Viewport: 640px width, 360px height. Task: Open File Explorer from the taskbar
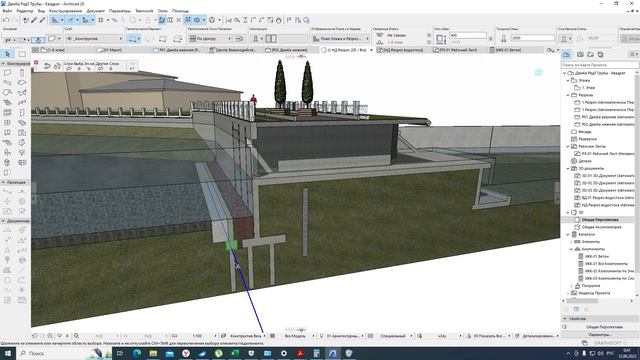[x=153, y=353]
